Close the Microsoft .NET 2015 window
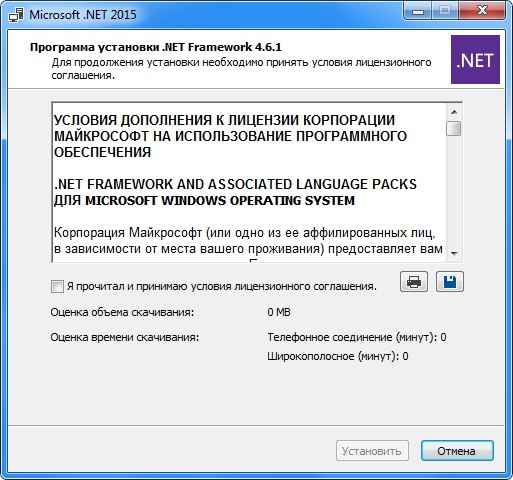Image resolution: width=513 pixels, height=480 pixels. pyautogui.click(x=482, y=11)
